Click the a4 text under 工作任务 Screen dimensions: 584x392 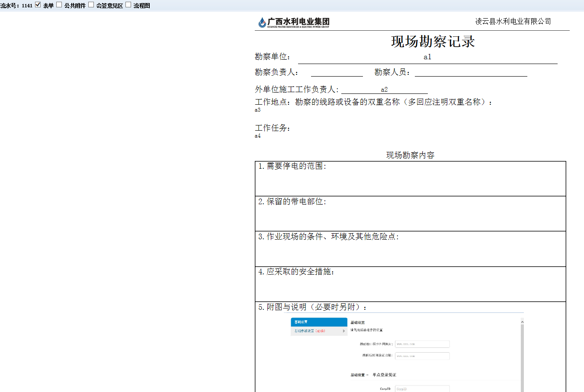pos(258,136)
